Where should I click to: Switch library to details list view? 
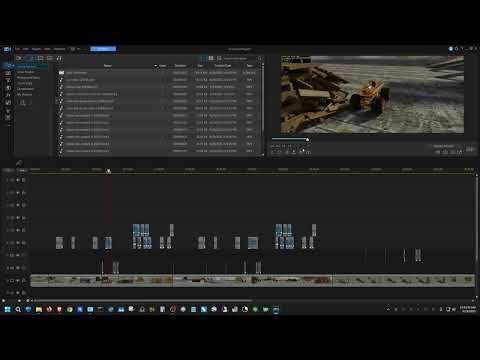(203, 58)
